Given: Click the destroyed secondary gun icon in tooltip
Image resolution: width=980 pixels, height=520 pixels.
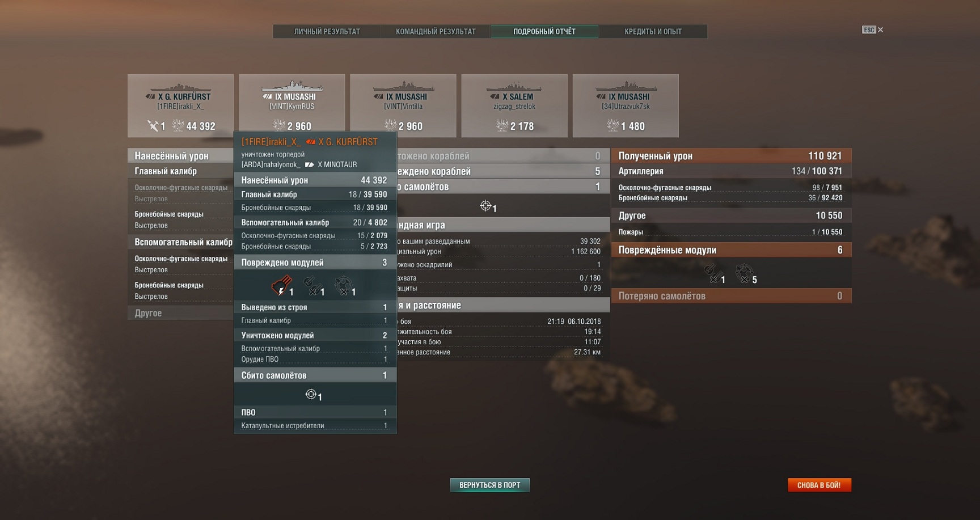Looking at the screenshot, I should coord(312,285).
